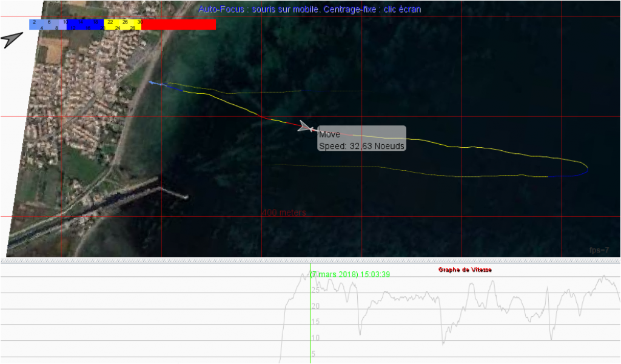Click the '100 meters' scale label

point(284,213)
